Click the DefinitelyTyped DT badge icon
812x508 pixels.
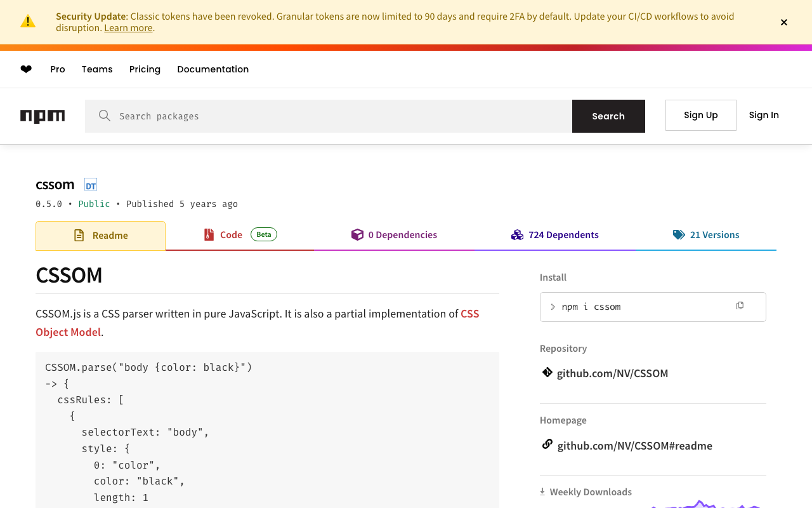tap(91, 185)
